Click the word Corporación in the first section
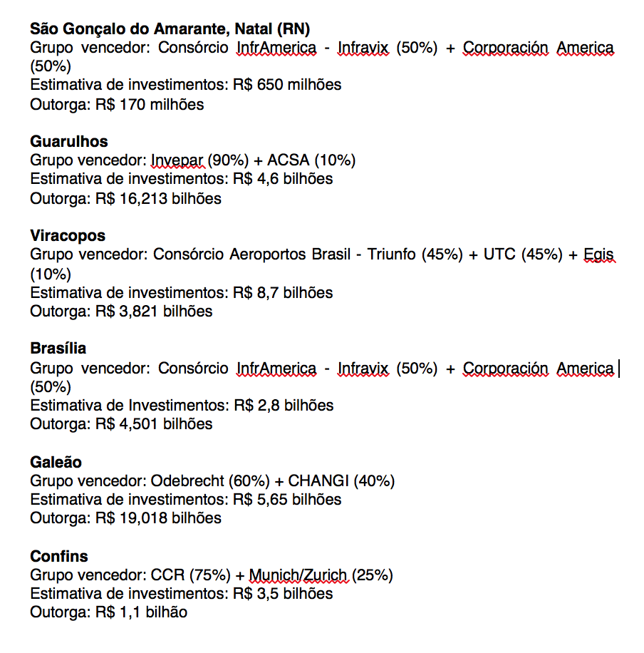This screenshot has height=653, width=644. click(505, 48)
